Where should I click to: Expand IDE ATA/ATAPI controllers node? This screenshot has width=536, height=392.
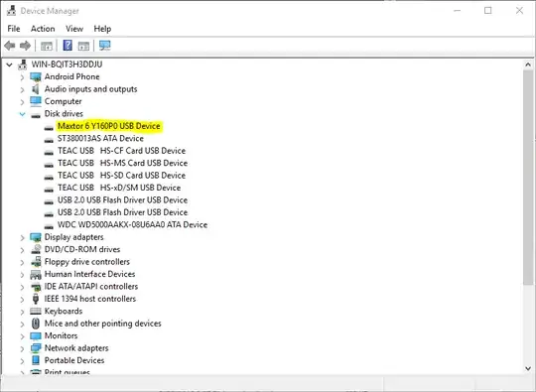(x=22, y=287)
